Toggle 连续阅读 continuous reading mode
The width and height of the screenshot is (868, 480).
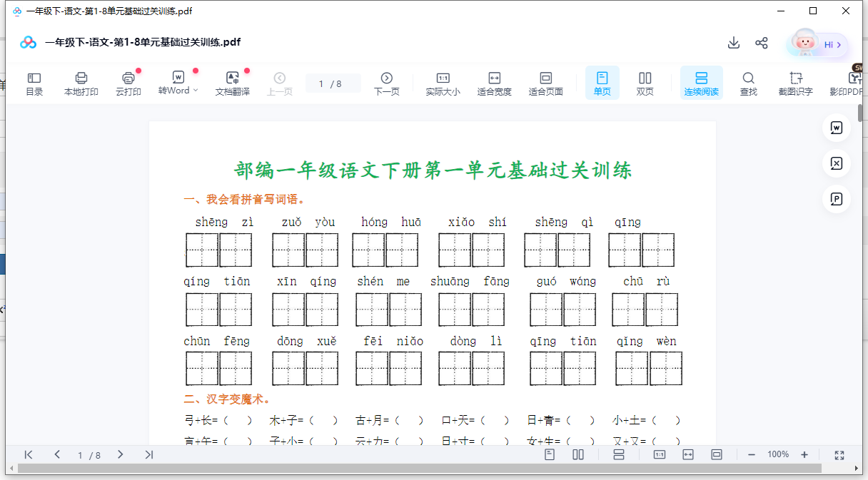[701, 83]
